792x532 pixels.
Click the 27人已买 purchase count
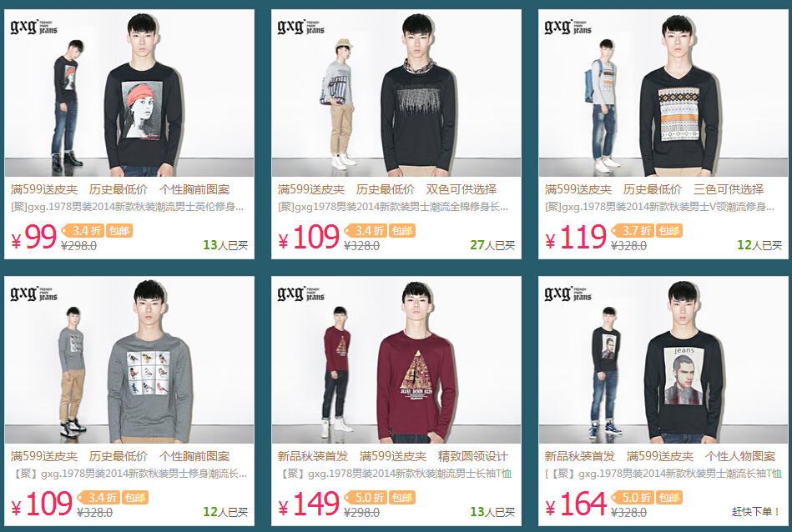492,245
